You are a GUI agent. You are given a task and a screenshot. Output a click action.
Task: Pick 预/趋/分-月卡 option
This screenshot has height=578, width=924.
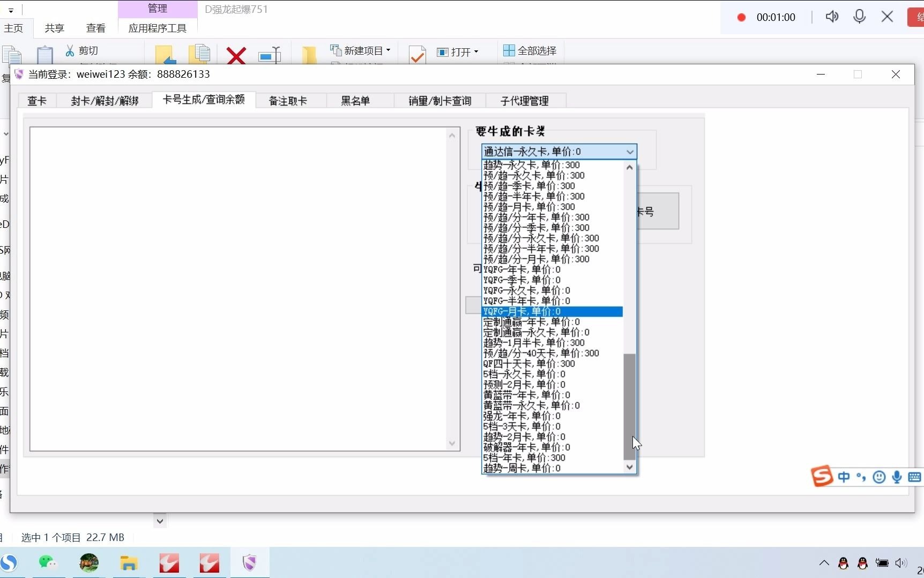click(552, 259)
